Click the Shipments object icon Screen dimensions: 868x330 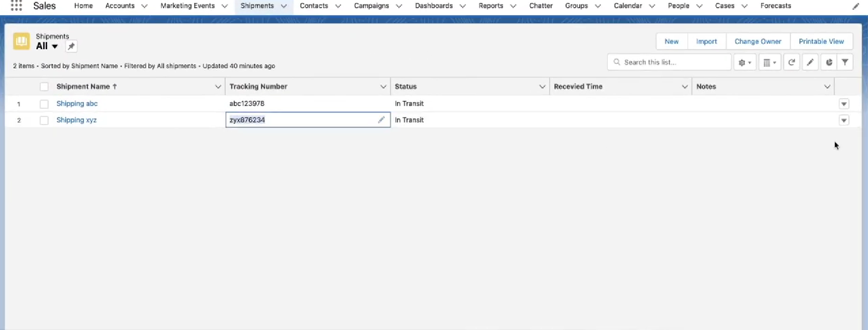pos(21,41)
